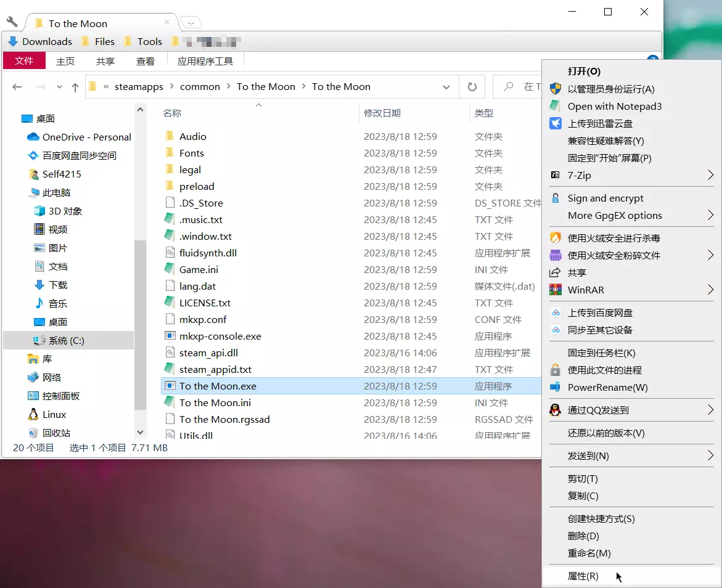The image size is (722, 588).
Task: Click the shield icon for run as administrator
Action: tap(556, 88)
